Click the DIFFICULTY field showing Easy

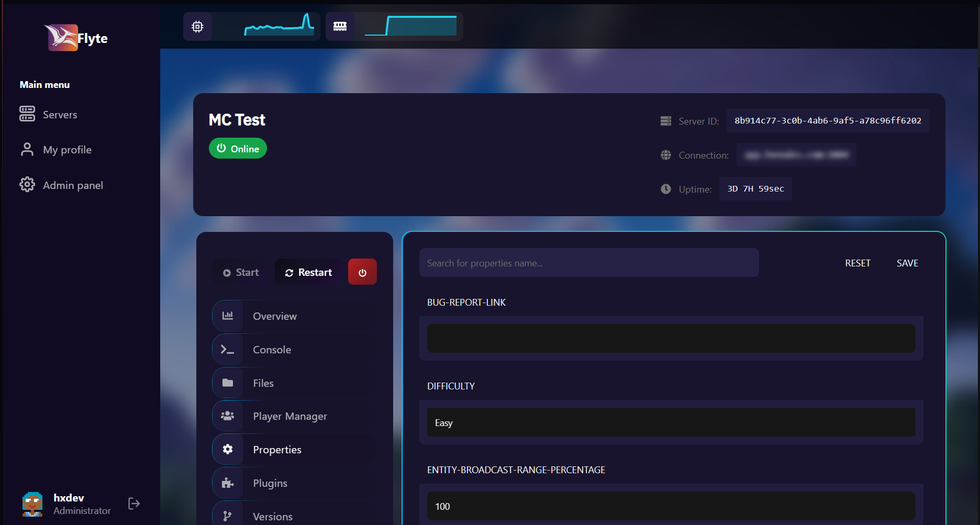point(671,422)
